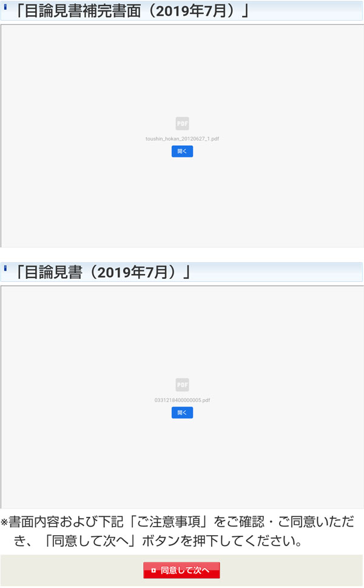Click the PDF icon above 0331218400000005.pdf
Viewport: 364px width, 588px height.
pos(182,385)
